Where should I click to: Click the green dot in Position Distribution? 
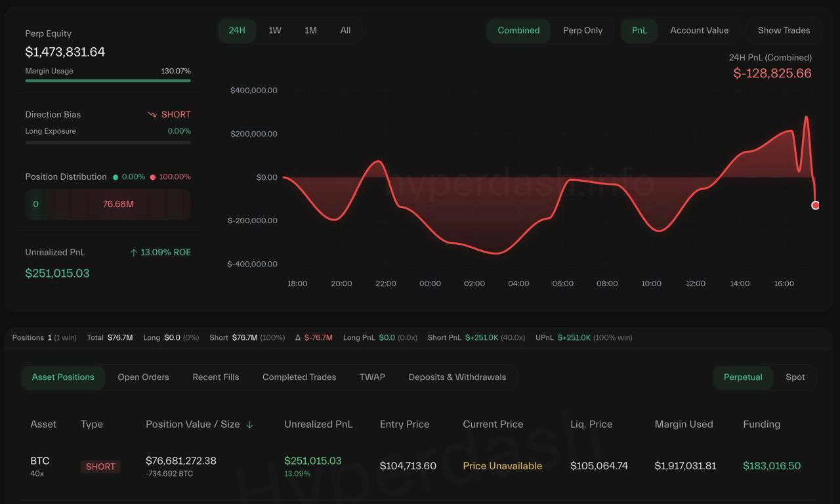[115, 177]
